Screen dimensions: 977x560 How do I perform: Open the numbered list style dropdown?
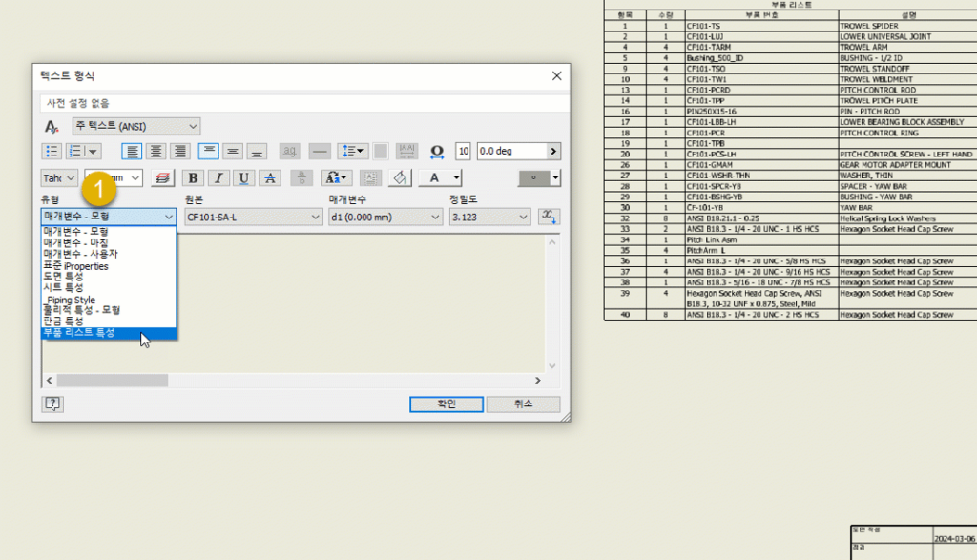(x=93, y=152)
